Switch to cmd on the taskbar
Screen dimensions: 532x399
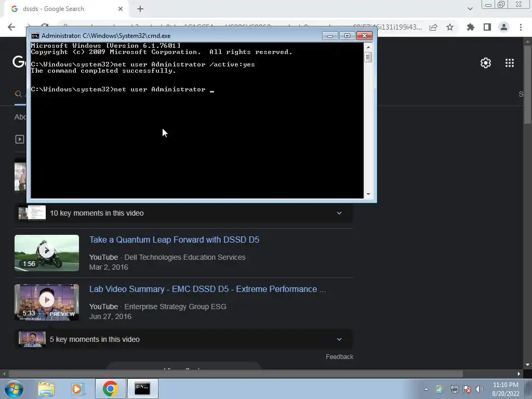point(142,389)
